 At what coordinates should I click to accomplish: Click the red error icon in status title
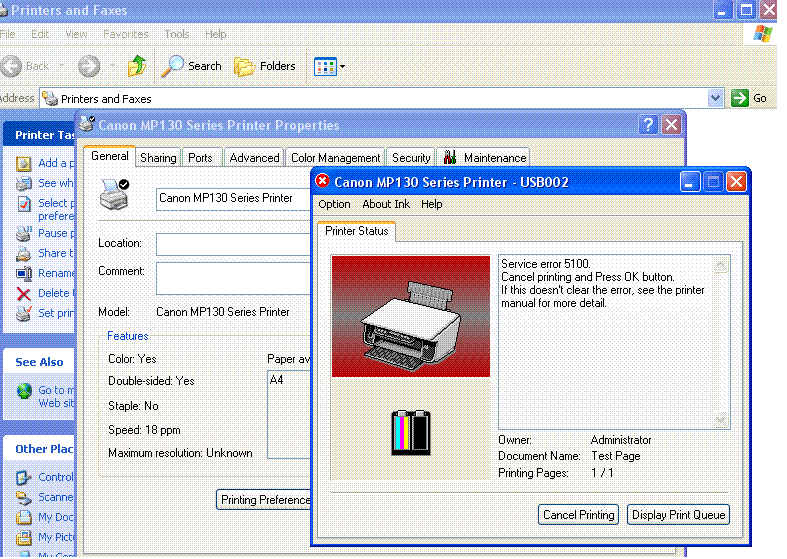point(323,181)
